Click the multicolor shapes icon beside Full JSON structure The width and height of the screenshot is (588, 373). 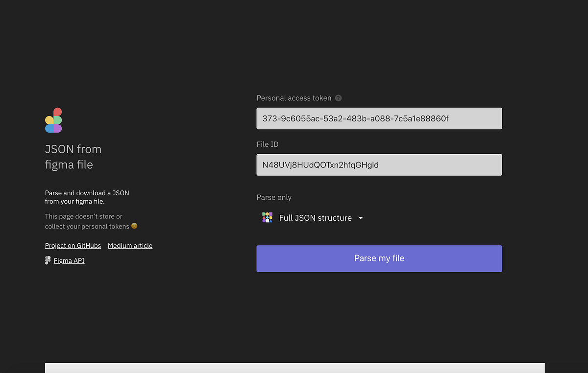267,217
